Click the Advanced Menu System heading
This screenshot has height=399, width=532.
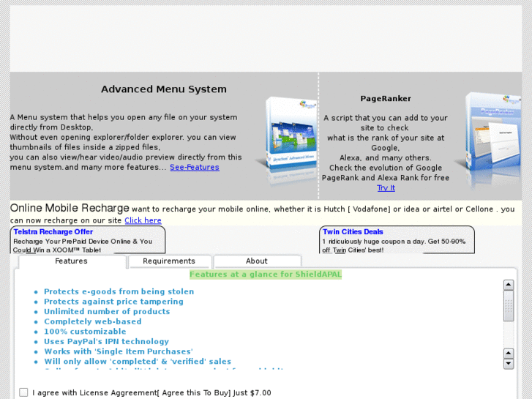pos(163,89)
